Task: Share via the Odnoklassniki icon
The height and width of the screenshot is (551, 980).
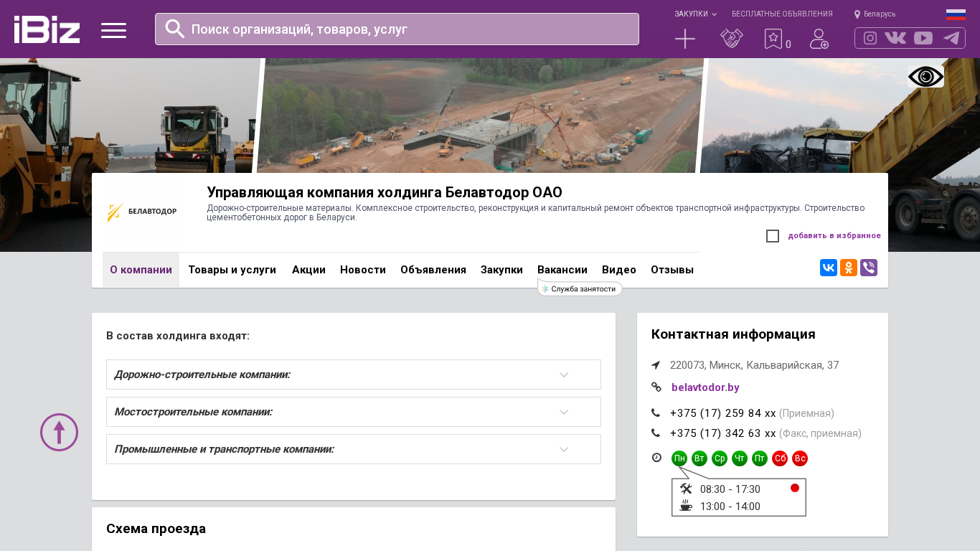Action: point(849,268)
